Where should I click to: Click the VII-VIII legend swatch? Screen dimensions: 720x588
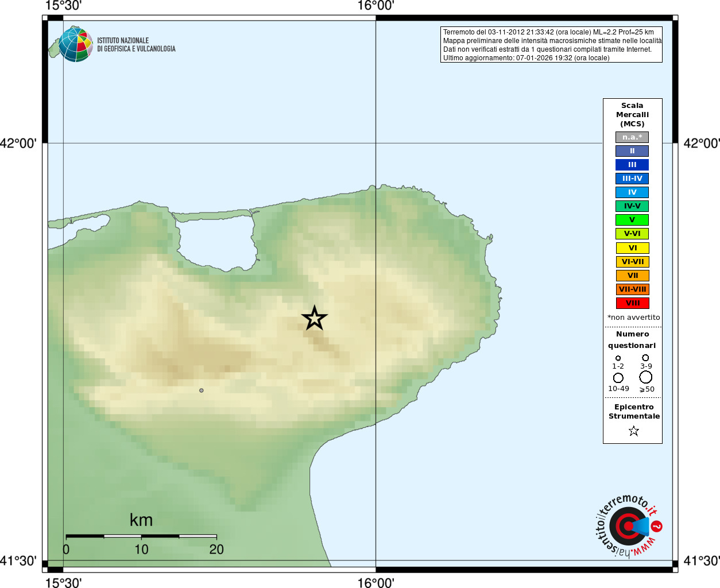coord(632,289)
